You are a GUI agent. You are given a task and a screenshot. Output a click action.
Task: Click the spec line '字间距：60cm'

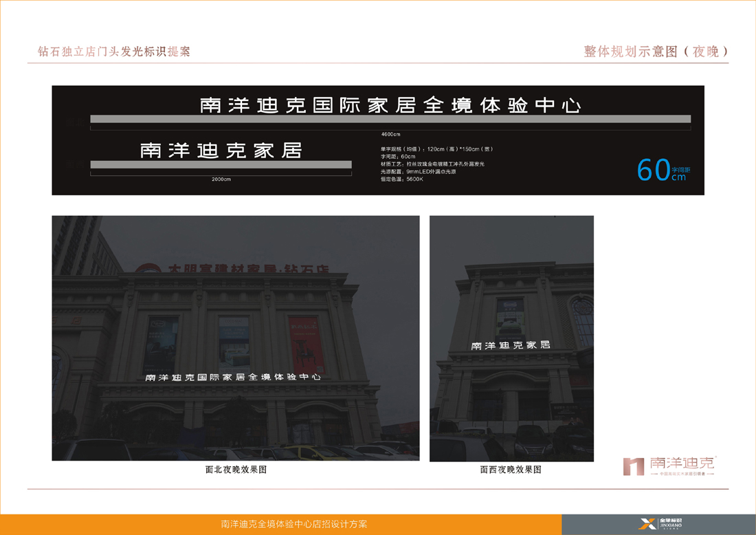point(398,156)
